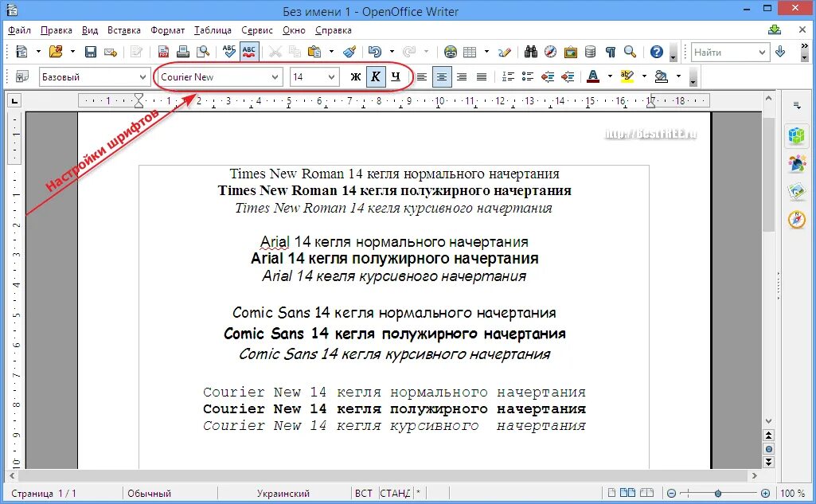
Task: Center the text alignment
Action: tap(442, 77)
